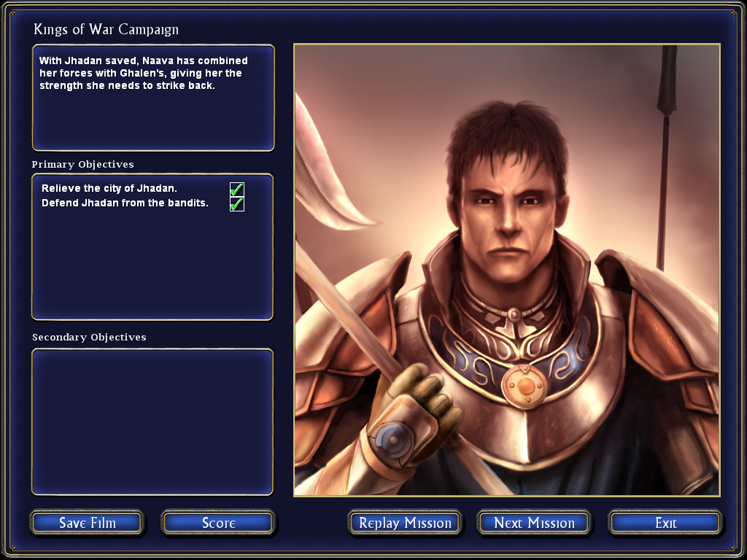The image size is (747, 560).
Task: Proceed to Next Mission
Action: (534, 523)
